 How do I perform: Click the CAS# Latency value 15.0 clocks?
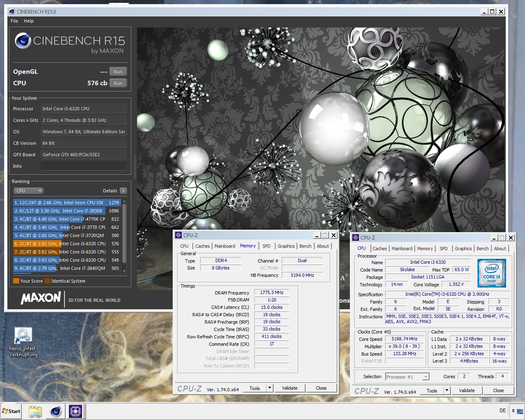click(272, 307)
